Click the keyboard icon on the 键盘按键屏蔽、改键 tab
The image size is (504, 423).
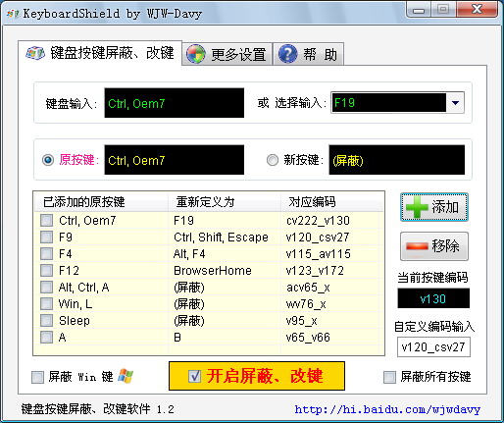[x=35, y=53]
